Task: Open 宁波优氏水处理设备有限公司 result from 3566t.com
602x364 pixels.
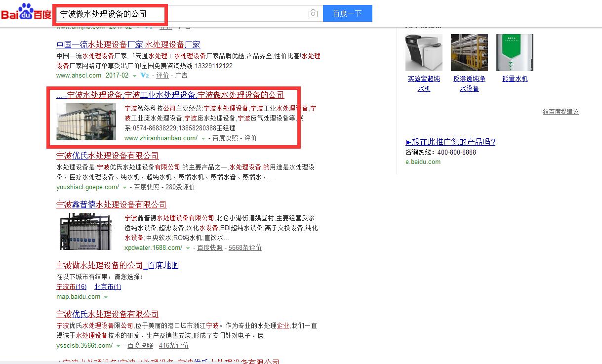Action: tap(108, 314)
